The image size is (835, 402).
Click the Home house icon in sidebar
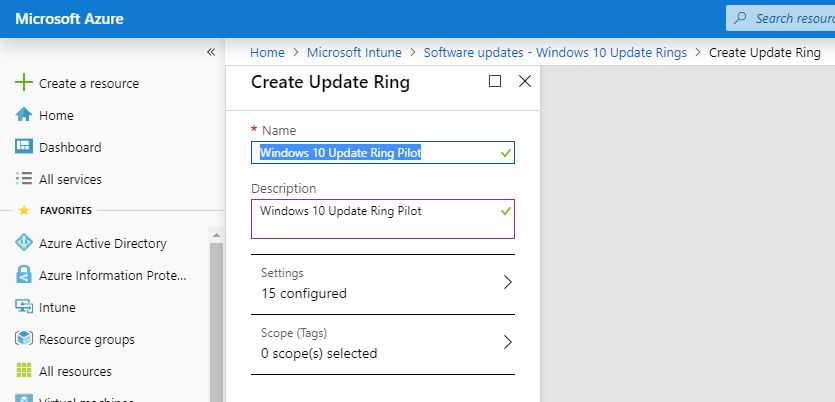point(24,115)
